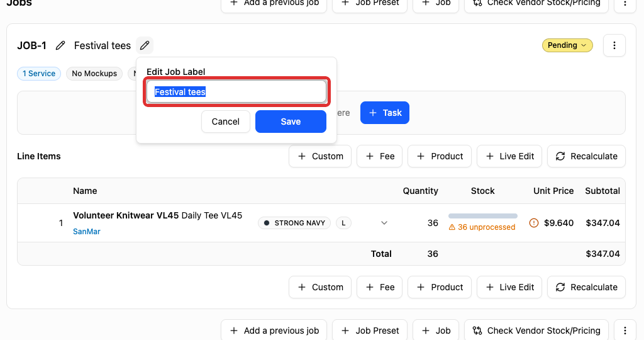The height and width of the screenshot is (340, 644).
Task: Add a Fee using button below the table
Action: (x=379, y=287)
